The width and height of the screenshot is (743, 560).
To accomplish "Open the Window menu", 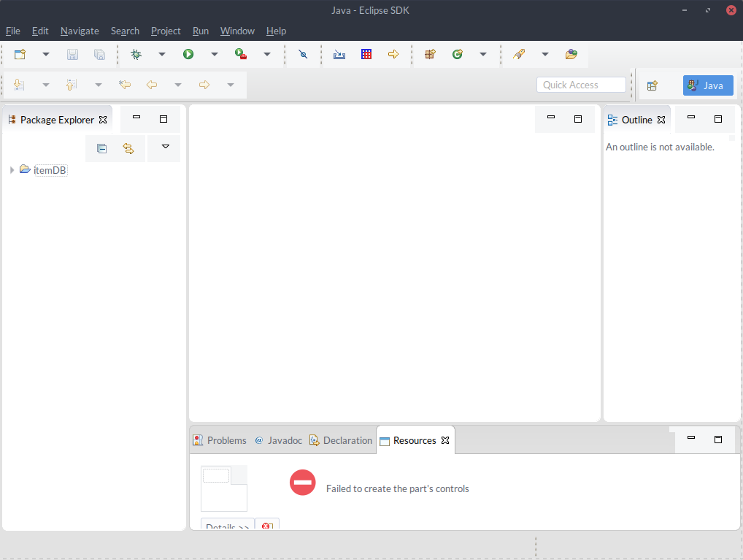I will [237, 31].
